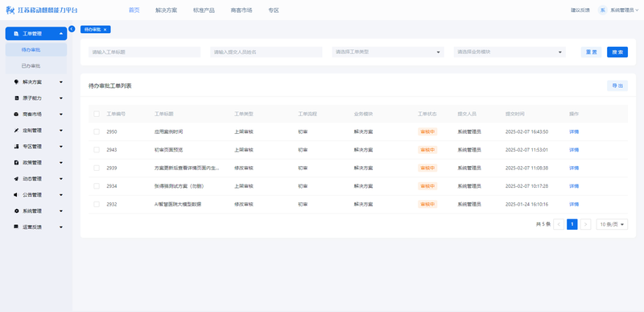This screenshot has width=644, height=312.
Task: Open 专区 in top navigation
Action: pos(274,10)
